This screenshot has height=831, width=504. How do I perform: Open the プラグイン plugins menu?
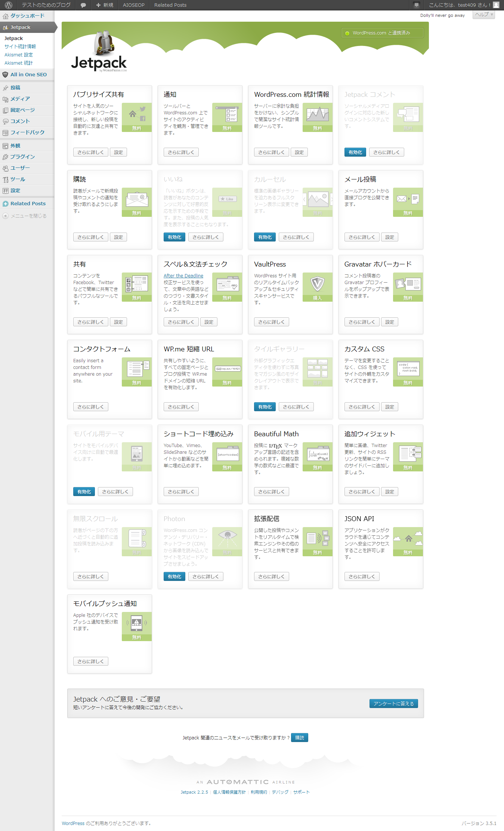(27, 157)
